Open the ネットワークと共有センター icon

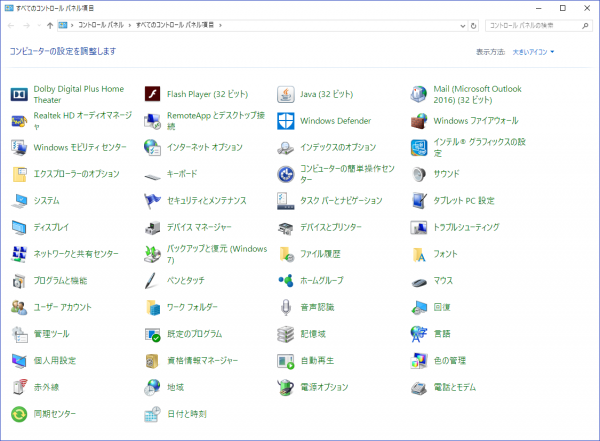[x=19, y=254]
